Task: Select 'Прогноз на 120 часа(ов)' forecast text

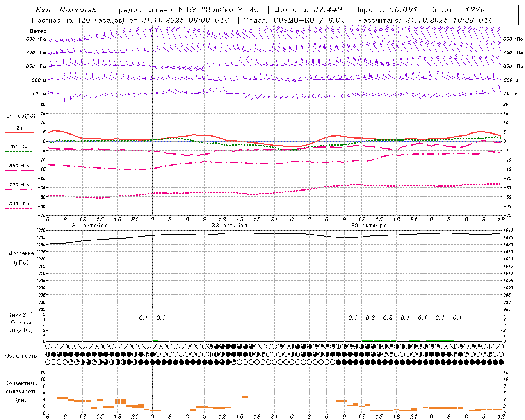Action: [79, 20]
